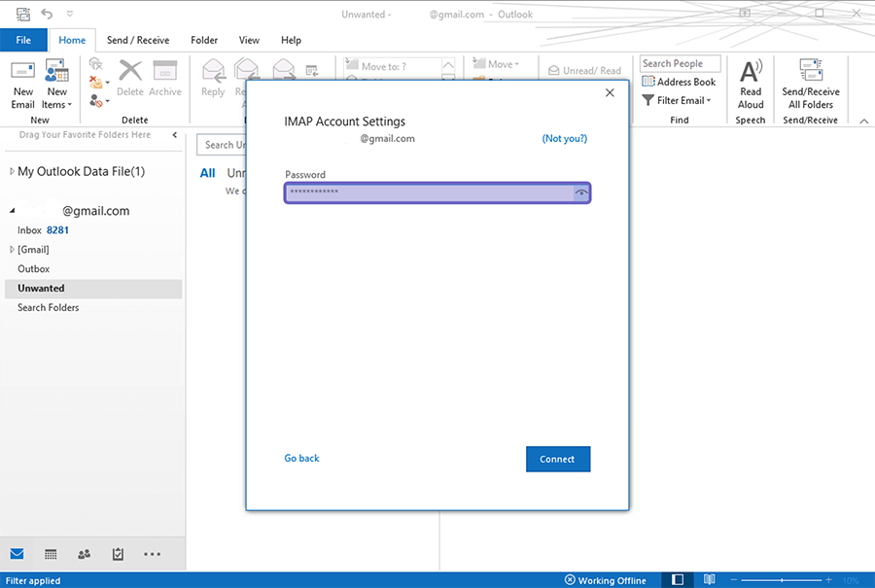875x588 pixels.
Task: Click the Ignore conversation icon
Action: pos(96,64)
